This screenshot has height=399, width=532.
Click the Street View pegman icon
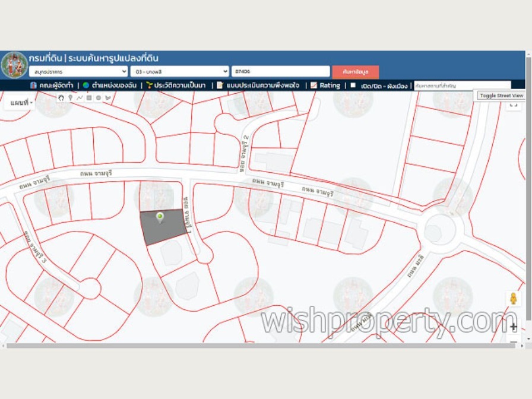514,298
